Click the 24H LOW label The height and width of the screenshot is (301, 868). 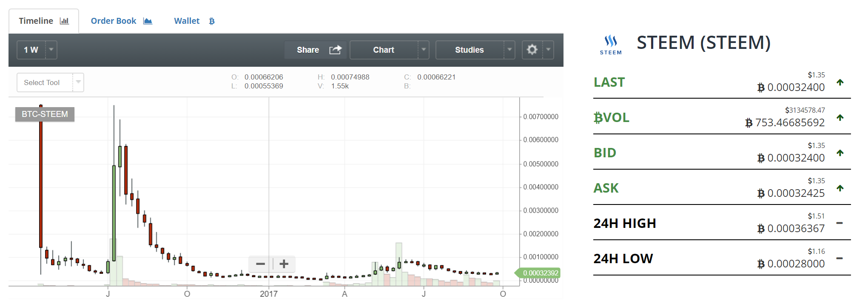click(623, 258)
